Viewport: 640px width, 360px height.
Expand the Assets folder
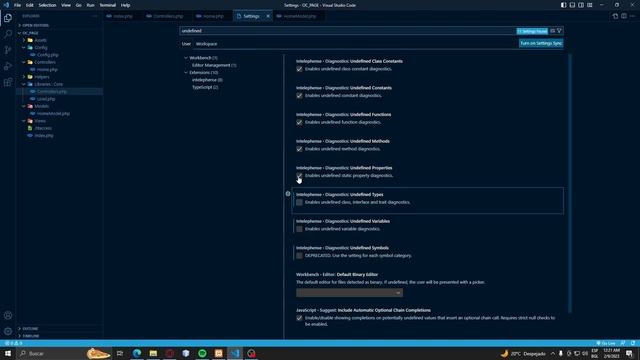pyautogui.click(x=24, y=40)
